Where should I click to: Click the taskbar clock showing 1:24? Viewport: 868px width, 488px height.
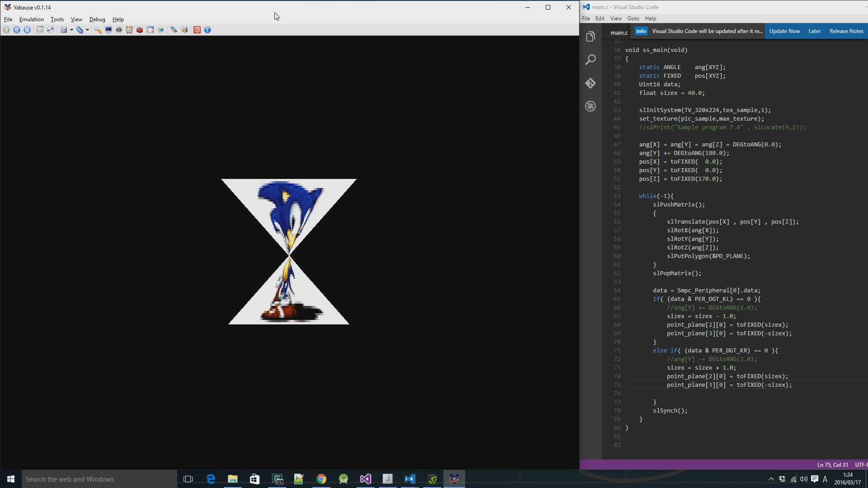pos(848,479)
